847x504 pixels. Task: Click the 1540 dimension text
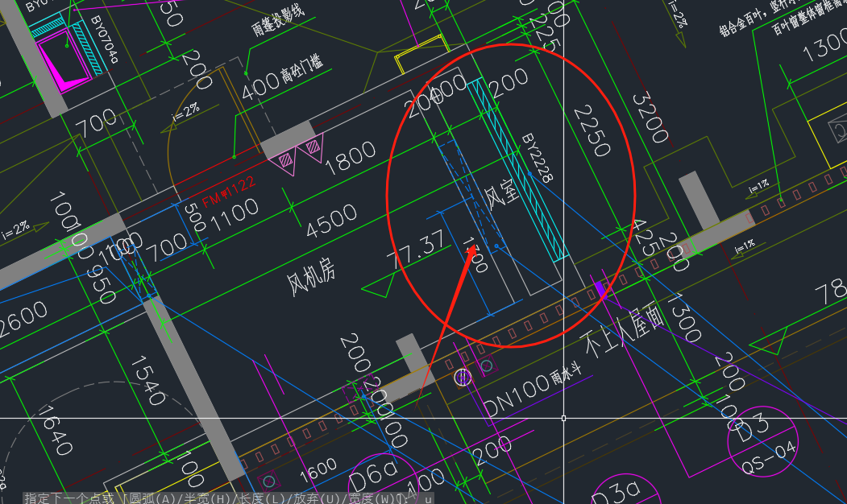(x=148, y=381)
